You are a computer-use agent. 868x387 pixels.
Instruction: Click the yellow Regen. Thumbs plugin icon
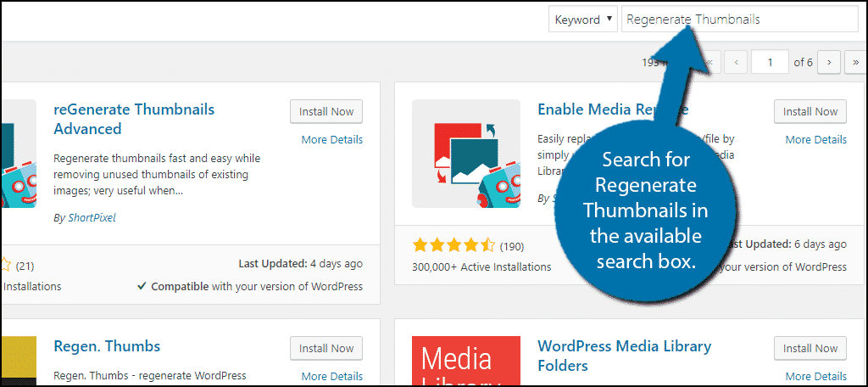(x=19, y=361)
